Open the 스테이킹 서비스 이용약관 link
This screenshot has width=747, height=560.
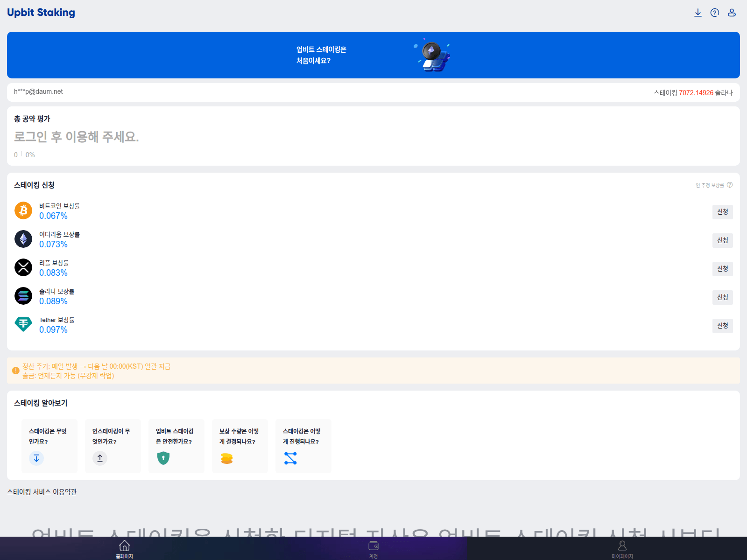pos(42,492)
